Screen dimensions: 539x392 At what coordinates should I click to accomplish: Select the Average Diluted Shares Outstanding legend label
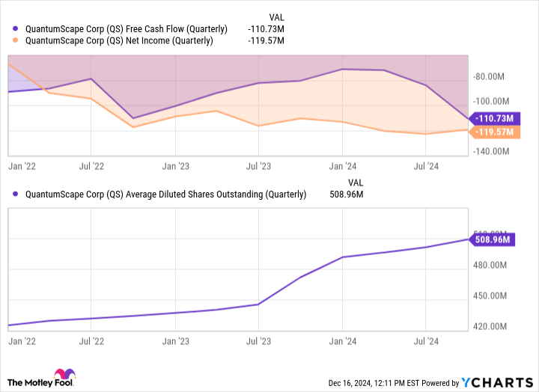(165, 195)
